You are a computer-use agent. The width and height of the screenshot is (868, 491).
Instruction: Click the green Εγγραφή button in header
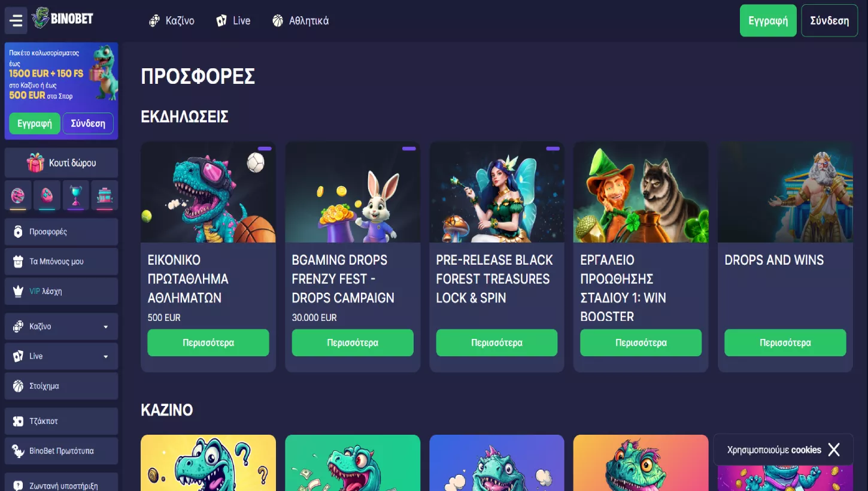coord(768,20)
